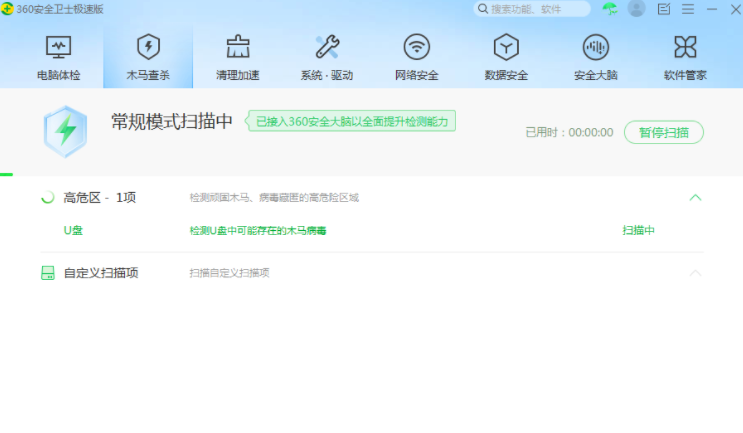
Task: Select the 木马查杀 trojan scan tab
Action: click(x=148, y=57)
